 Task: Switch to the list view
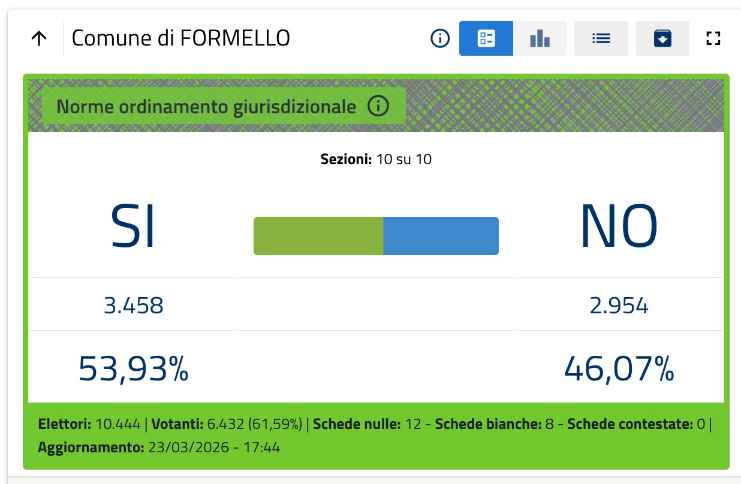coord(601,39)
